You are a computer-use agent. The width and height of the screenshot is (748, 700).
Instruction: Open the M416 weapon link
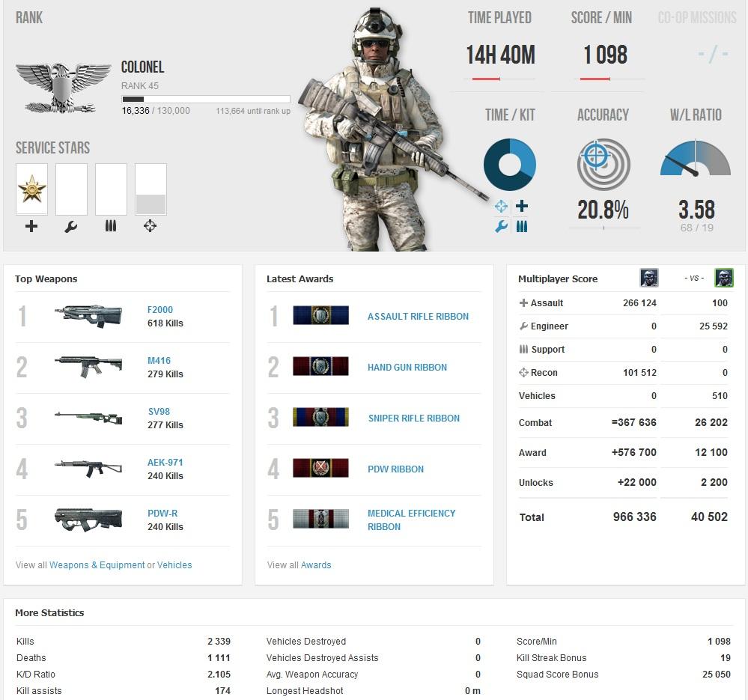coord(159,361)
